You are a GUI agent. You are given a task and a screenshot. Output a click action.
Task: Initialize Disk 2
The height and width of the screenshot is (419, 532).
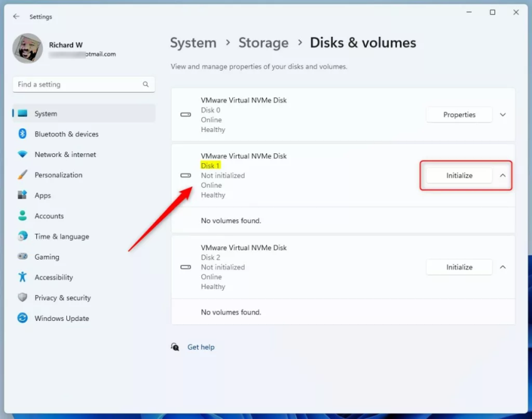pos(459,267)
